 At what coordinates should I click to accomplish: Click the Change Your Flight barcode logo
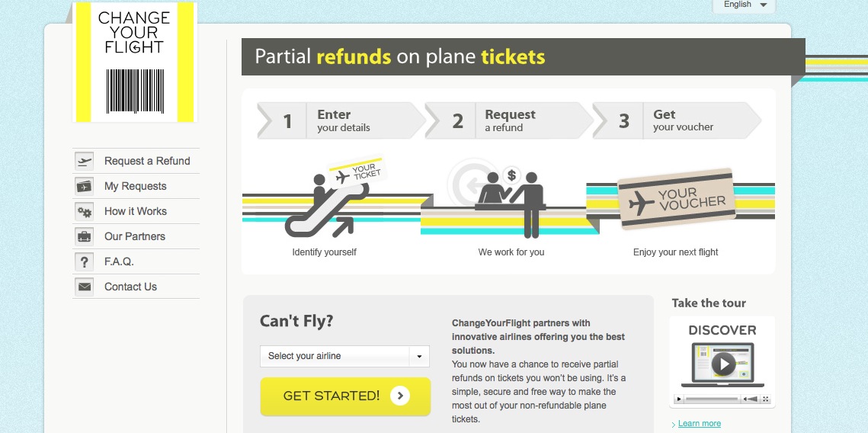pyautogui.click(x=135, y=62)
